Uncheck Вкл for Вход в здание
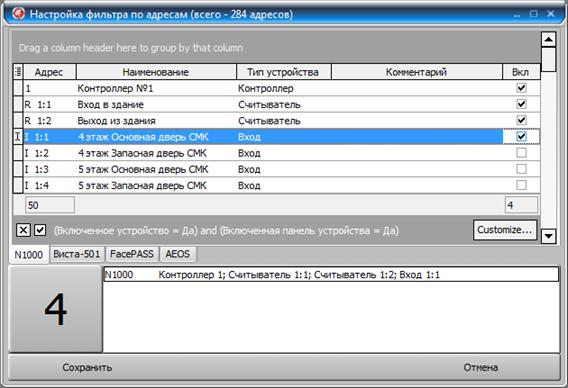The image size is (568, 388). coord(521,104)
